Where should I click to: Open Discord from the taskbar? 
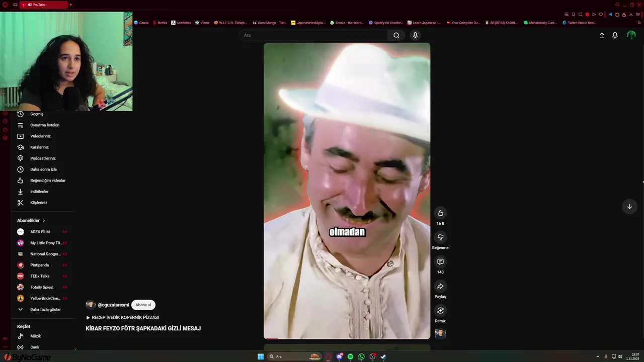(340, 357)
